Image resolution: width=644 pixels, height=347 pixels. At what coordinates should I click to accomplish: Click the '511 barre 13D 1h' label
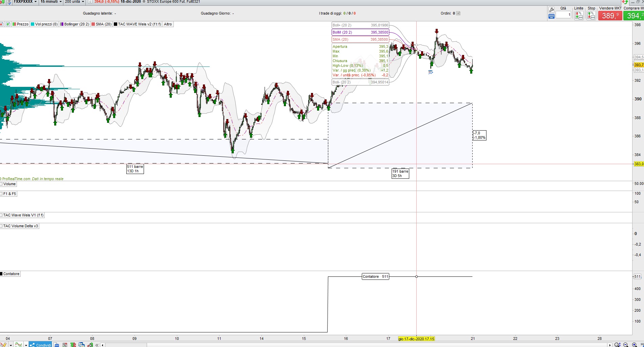pos(135,169)
